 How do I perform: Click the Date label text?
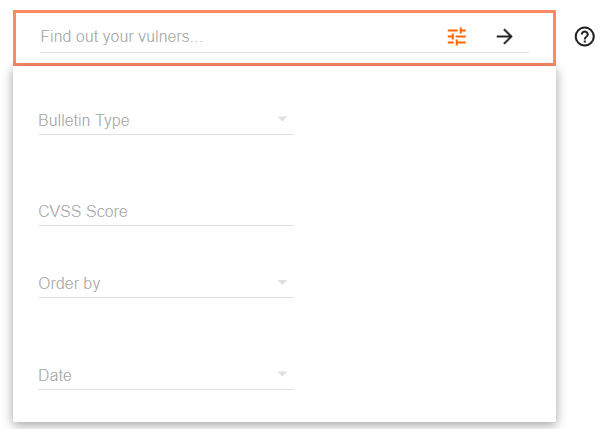coord(54,376)
